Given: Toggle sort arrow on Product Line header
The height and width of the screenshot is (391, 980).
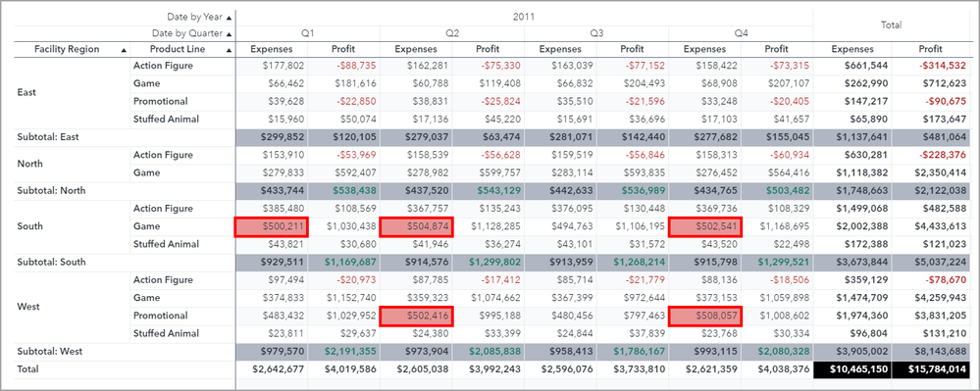Looking at the screenshot, I should [229, 49].
